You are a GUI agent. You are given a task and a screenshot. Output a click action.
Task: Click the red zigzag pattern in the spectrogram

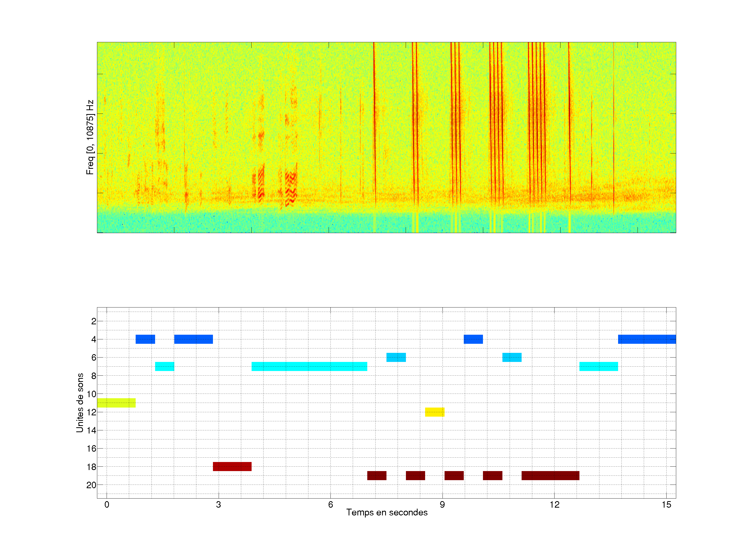point(290,189)
